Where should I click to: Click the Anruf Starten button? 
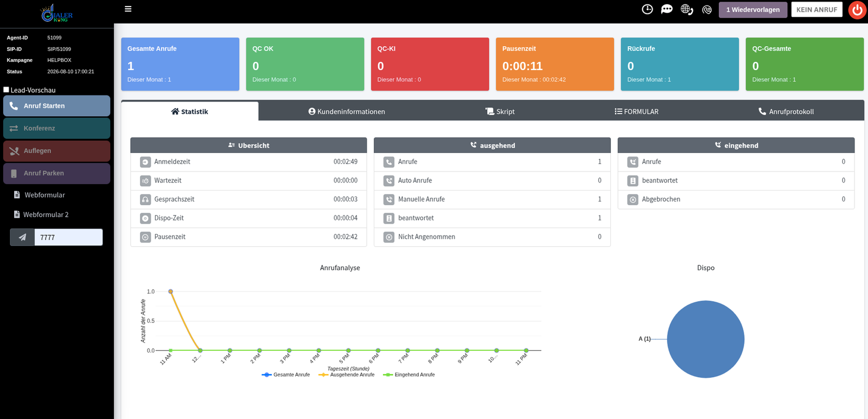(57, 106)
